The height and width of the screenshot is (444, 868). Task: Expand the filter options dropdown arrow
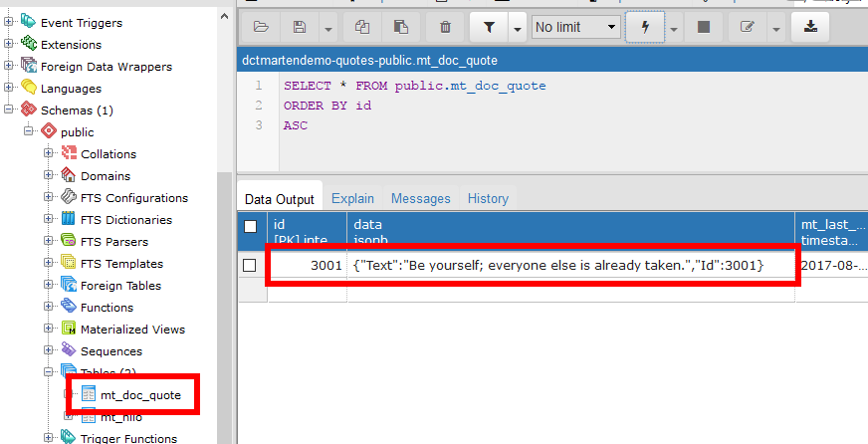tap(518, 27)
